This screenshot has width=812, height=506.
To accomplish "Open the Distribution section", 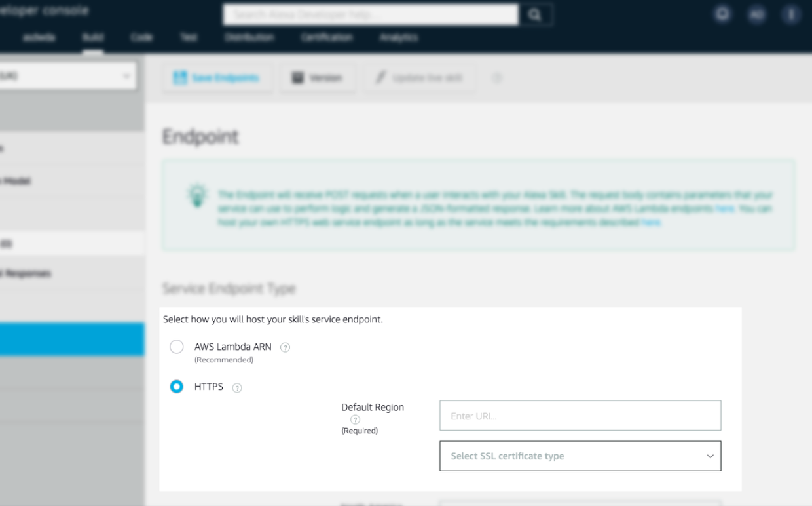I will [x=250, y=37].
